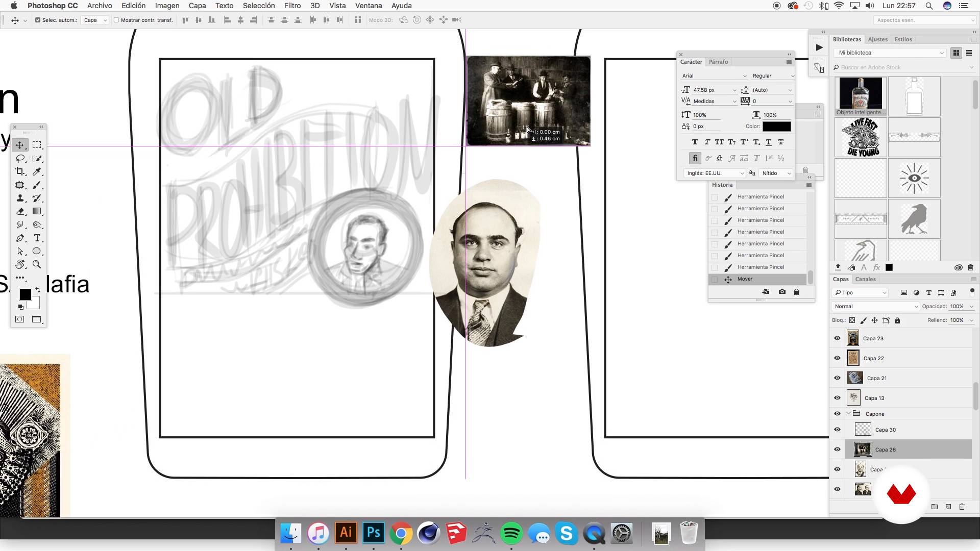Open the Mi biblioteca dropdown

(890, 53)
